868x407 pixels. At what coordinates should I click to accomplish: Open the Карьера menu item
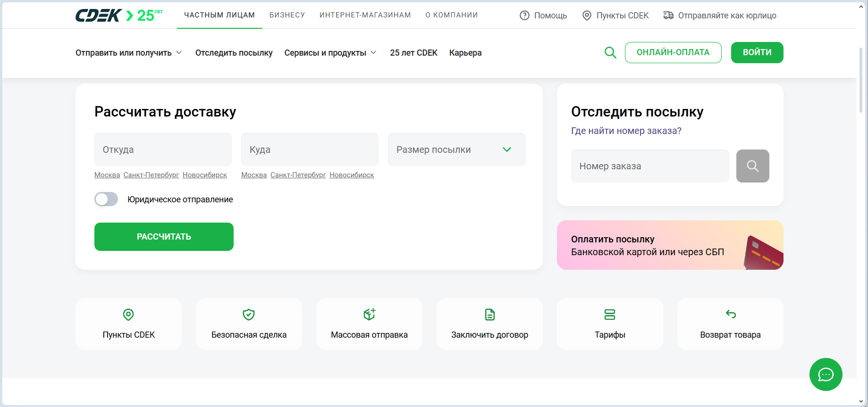(465, 53)
